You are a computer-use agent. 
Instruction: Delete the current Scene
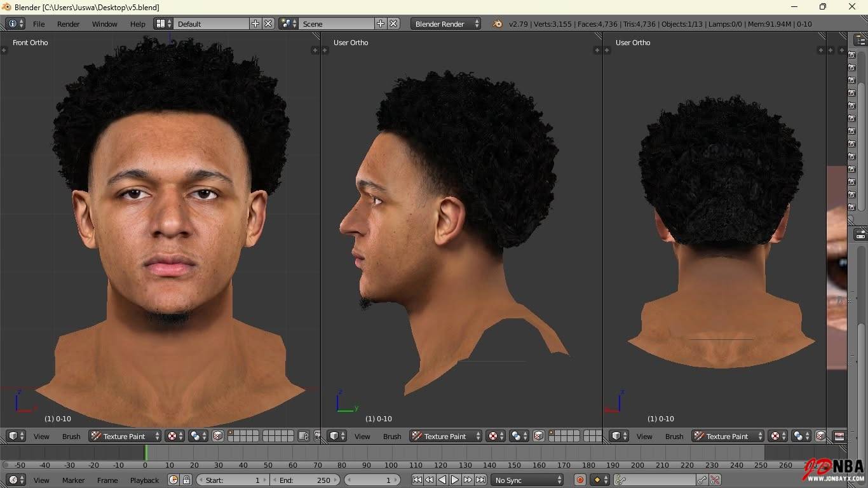click(394, 24)
